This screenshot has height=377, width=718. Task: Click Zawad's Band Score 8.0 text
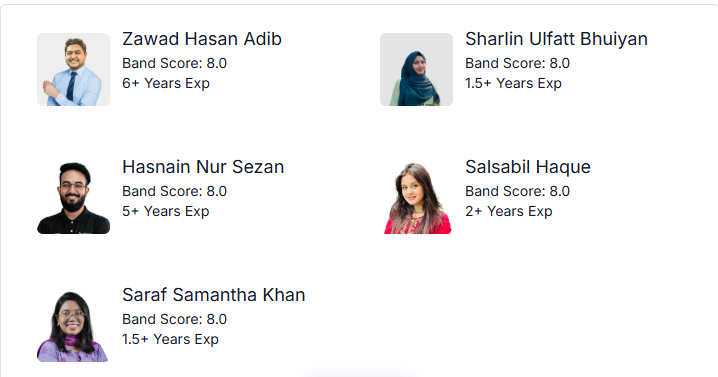point(174,63)
